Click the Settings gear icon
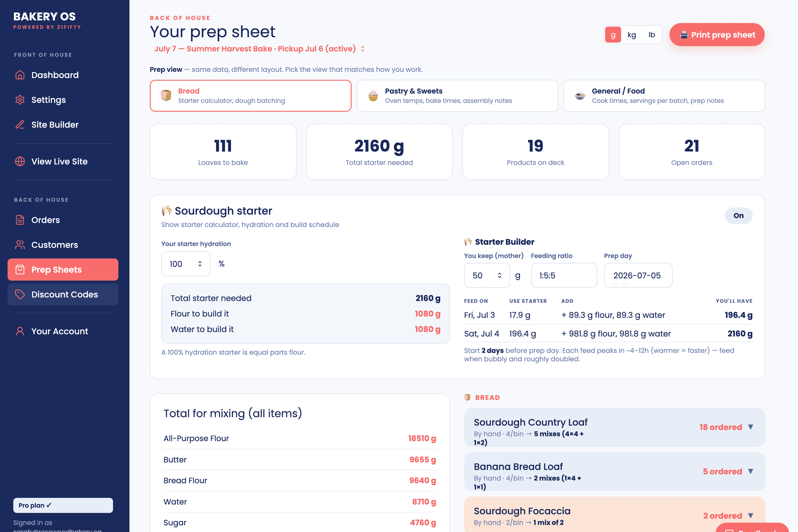Screen dimensions: 798x532 coord(20,100)
